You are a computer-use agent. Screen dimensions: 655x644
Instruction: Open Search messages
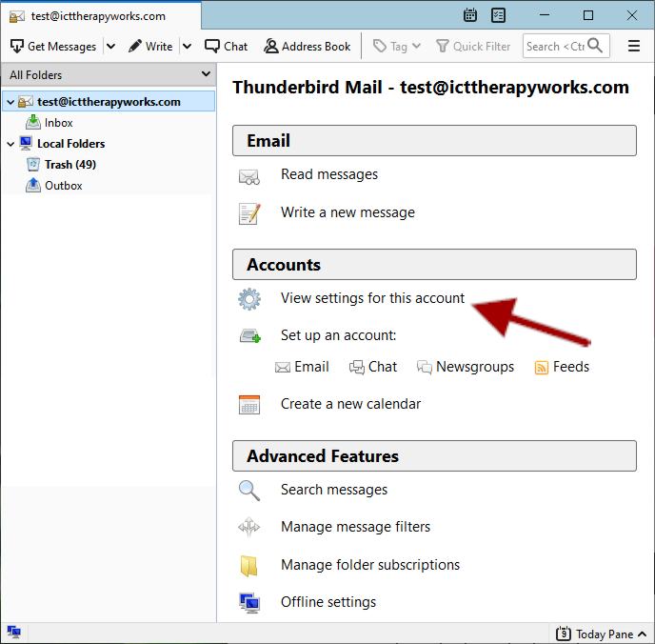[334, 490]
